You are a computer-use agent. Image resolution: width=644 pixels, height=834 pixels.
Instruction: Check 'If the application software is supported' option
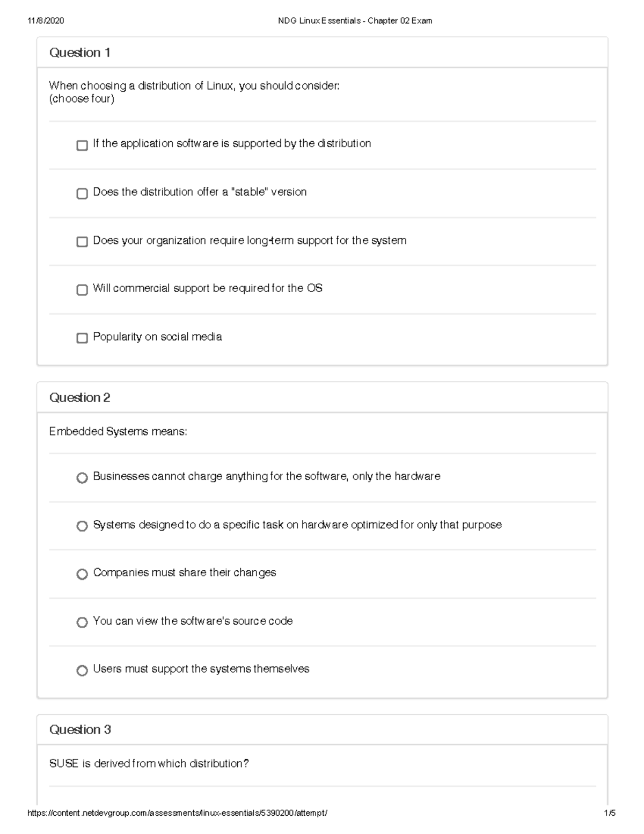pos(82,146)
